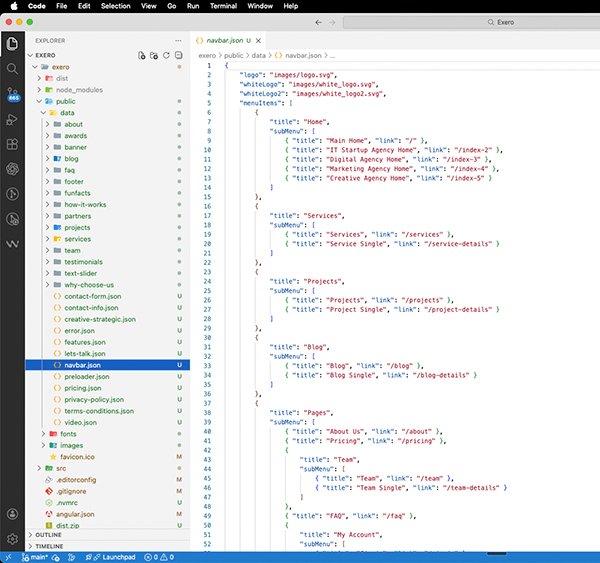Refresh the explorer file tree
This screenshot has height=563, width=600.
pyautogui.click(x=166, y=55)
